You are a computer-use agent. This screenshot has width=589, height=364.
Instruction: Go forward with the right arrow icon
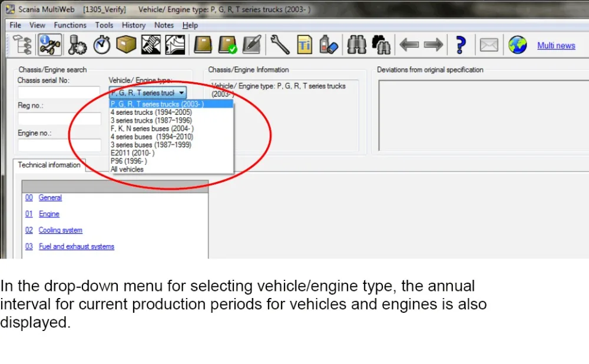(434, 45)
